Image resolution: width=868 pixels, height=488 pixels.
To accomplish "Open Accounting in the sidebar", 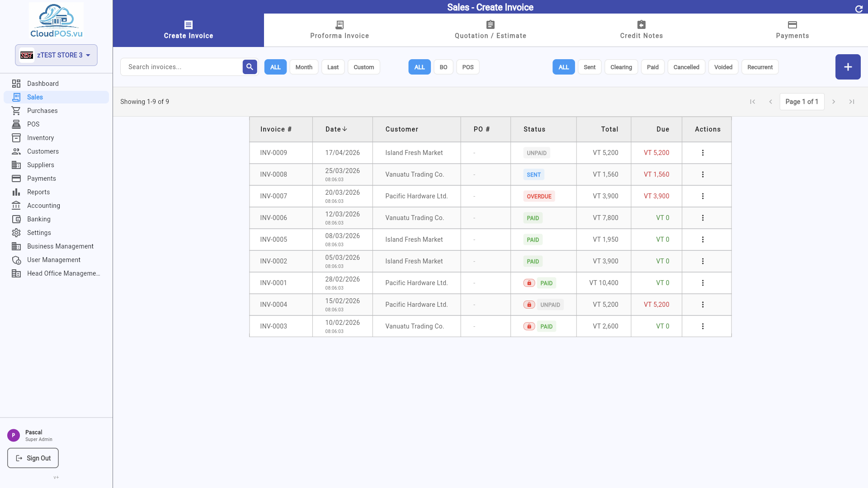I will (x=56, y=206).
